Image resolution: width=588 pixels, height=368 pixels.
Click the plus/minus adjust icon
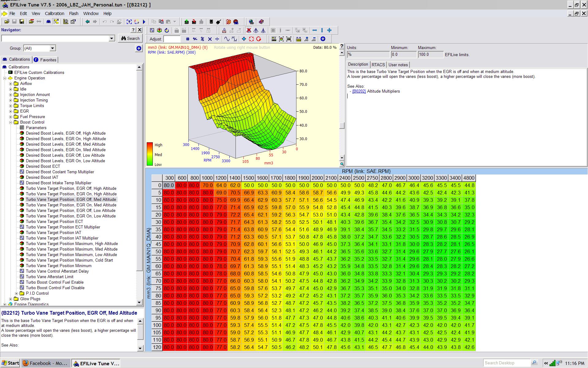click(x=195, y=39)
